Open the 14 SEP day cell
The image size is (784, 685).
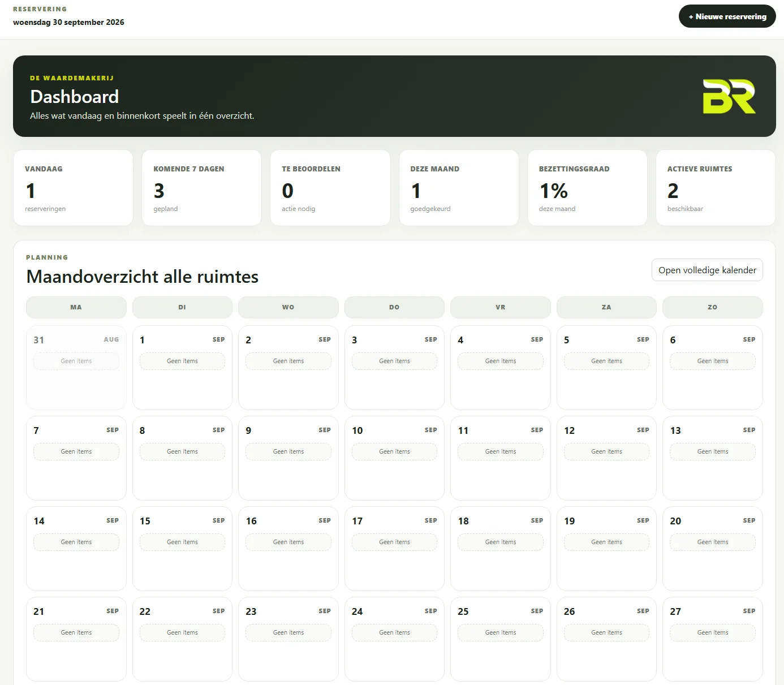pyautogui.click(x=76, y=549)
